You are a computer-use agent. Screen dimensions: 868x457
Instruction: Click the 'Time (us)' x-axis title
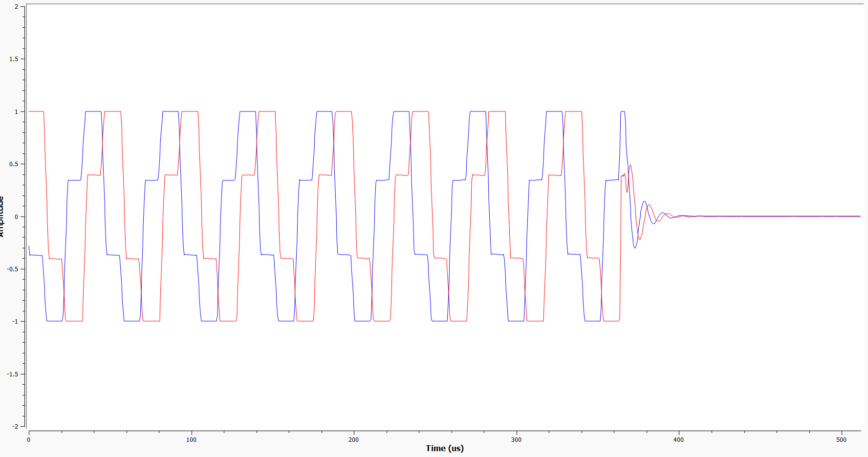(444, 448)
